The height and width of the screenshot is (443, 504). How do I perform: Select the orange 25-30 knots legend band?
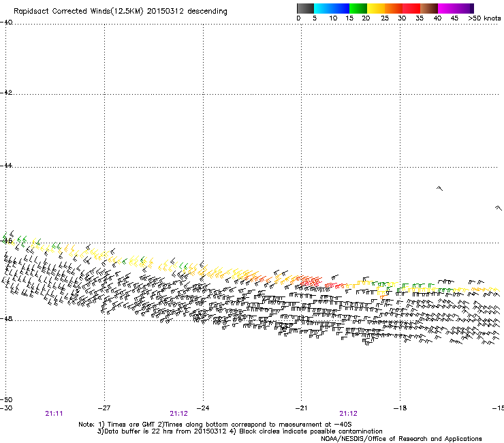[394, 8]
